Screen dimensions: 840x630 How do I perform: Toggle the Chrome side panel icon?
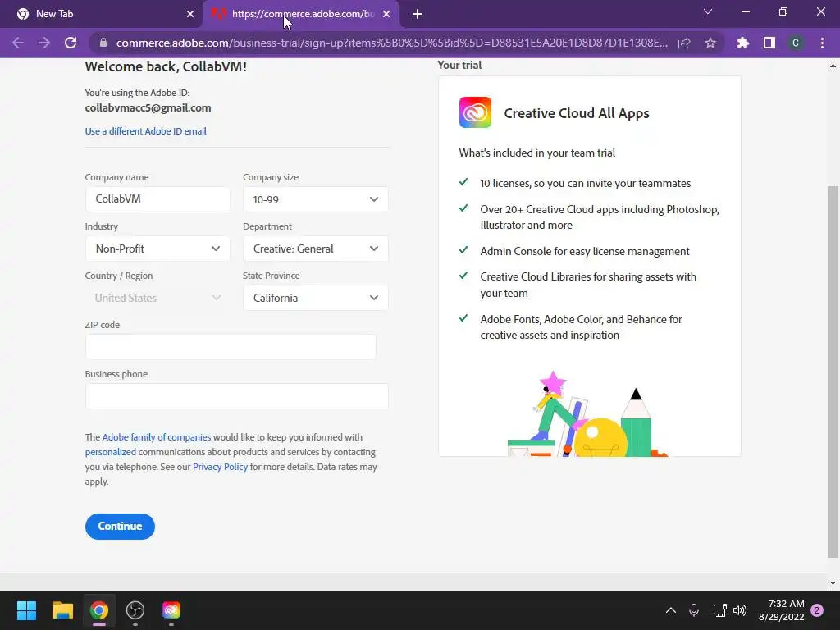[769, 43]
